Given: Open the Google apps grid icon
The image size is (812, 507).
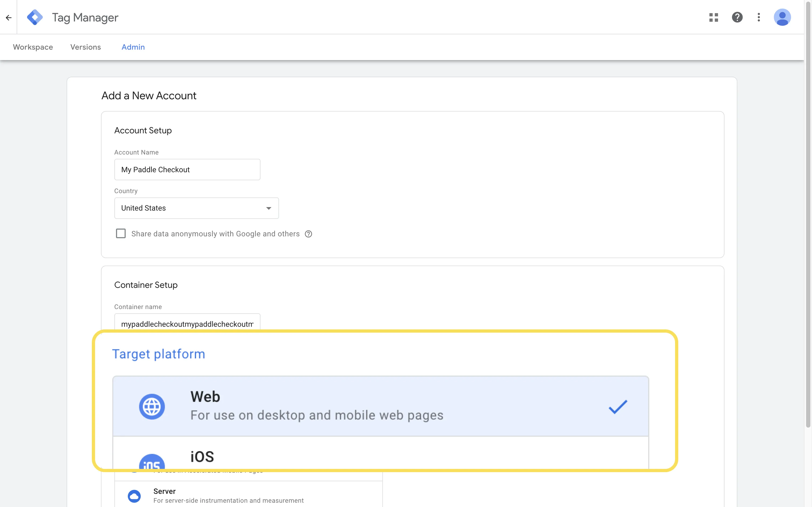Looking at the screenshot, I should coord(714,17).
